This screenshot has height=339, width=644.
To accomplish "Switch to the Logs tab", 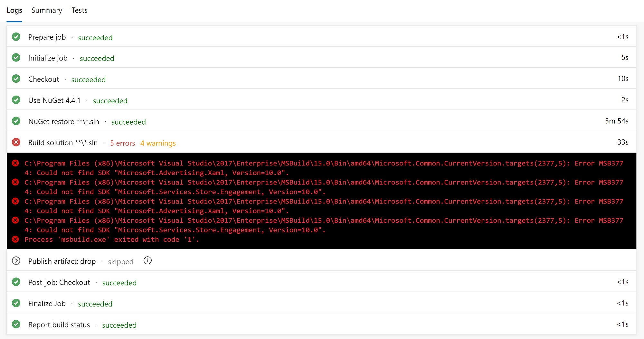I will (x=14, y=10).
